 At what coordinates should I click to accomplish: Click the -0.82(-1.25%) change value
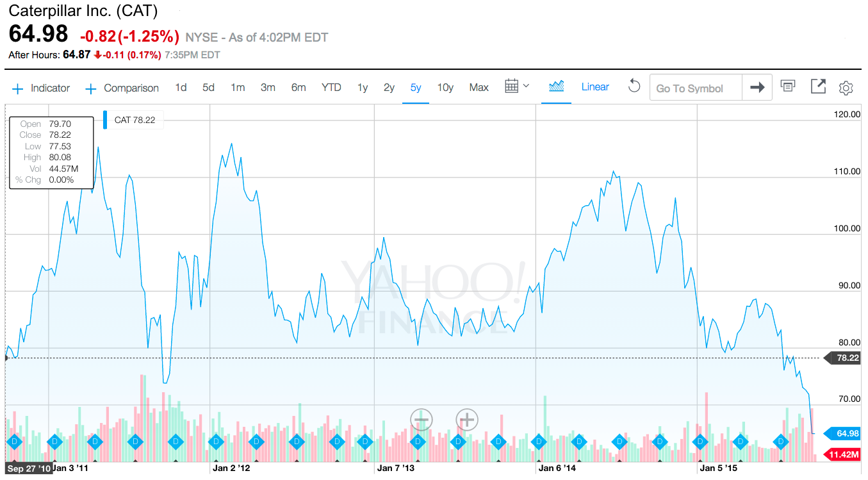(x=129, y=37)
